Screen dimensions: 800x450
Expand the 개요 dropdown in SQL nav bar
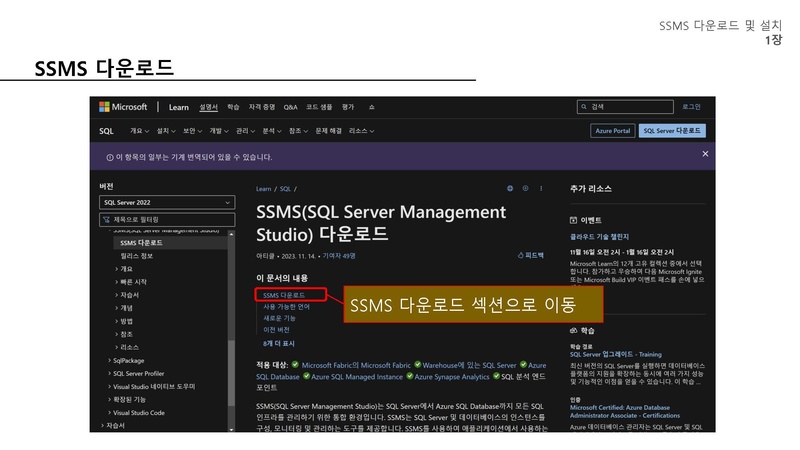pyautogui.click(x=139, y=131)
